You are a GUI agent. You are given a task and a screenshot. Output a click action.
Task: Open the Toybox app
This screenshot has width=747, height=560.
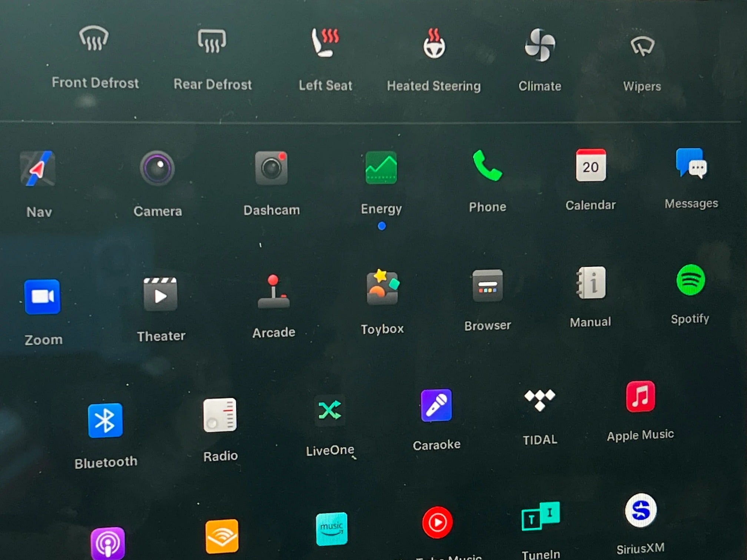[382, 287]
